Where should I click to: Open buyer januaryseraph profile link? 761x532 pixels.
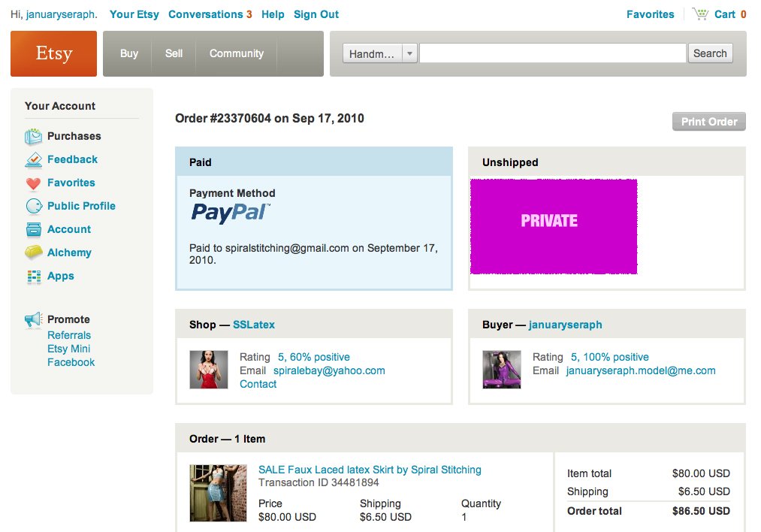[x=566, y=325]
